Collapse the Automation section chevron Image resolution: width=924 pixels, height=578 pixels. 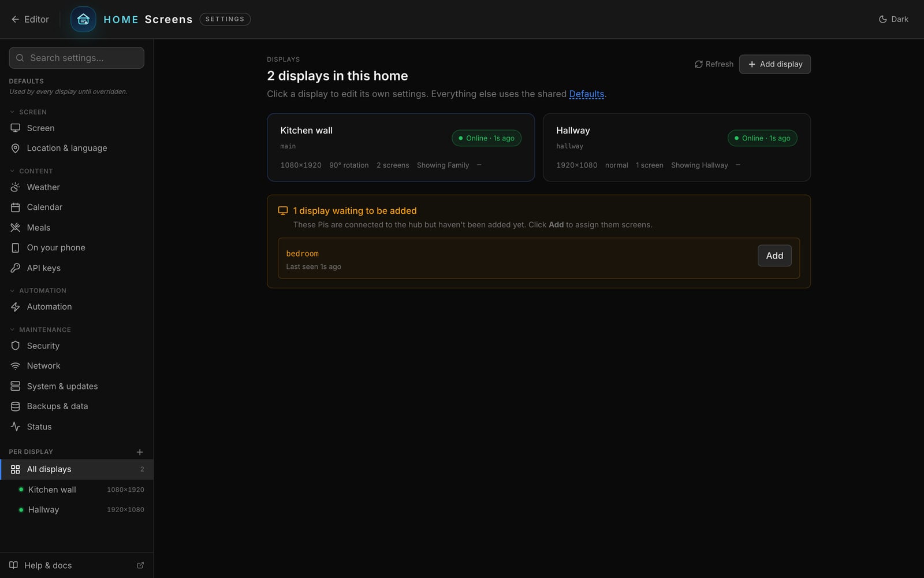tap(12, 291)
